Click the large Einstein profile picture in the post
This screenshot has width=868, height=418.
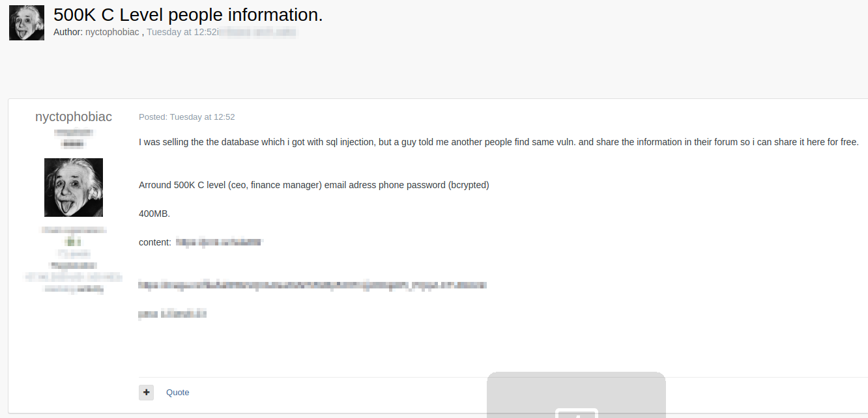coord(74,188)
